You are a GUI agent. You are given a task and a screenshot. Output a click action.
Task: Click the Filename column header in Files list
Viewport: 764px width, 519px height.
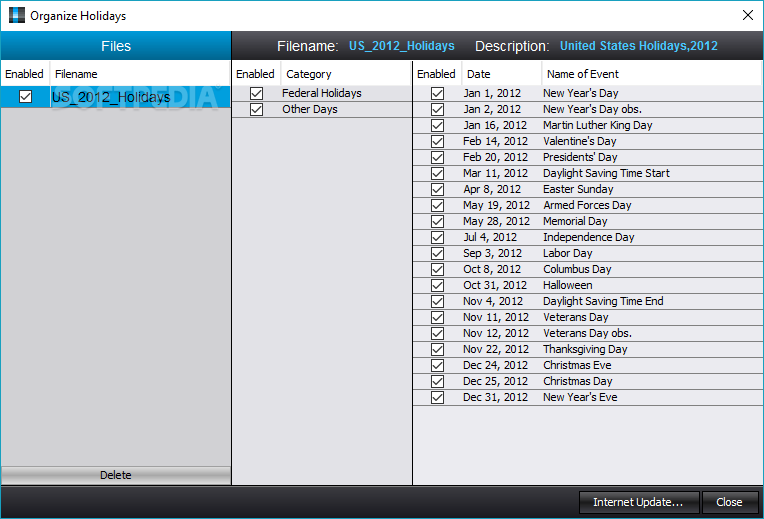point(140,74)
